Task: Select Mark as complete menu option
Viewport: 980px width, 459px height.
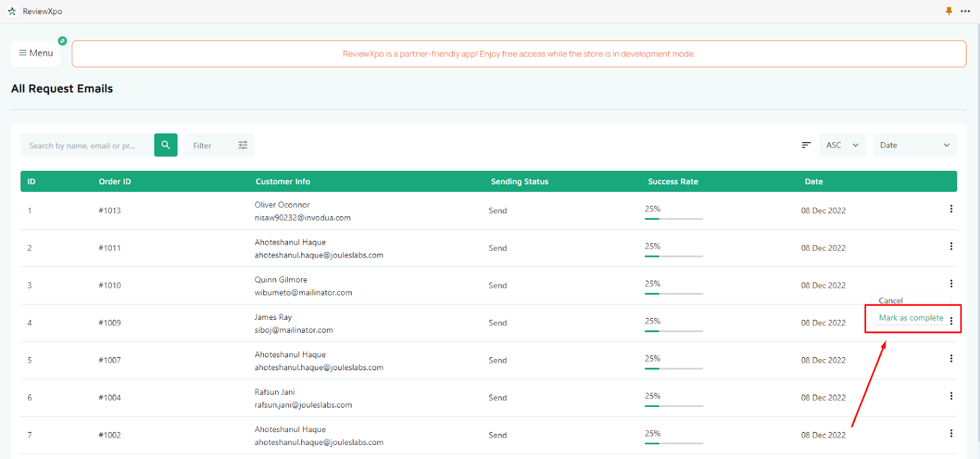Action: pyautogui.click(x=910, y=318)
